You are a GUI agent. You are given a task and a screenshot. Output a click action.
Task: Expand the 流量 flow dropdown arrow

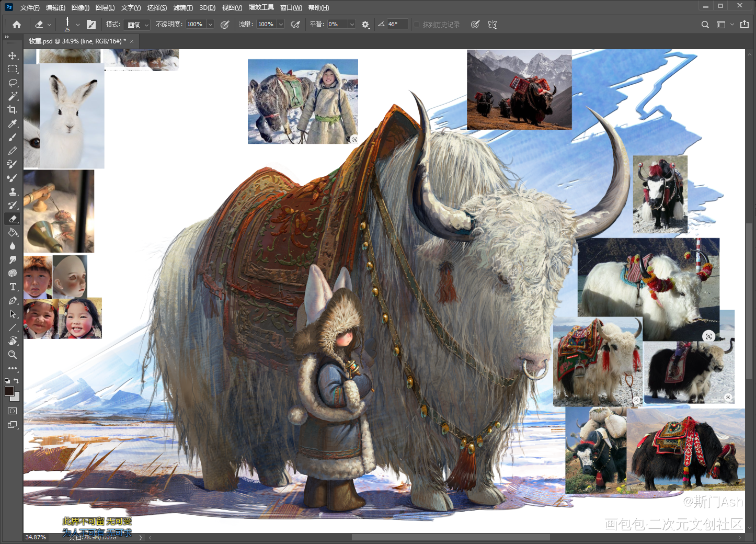(281, 25)
